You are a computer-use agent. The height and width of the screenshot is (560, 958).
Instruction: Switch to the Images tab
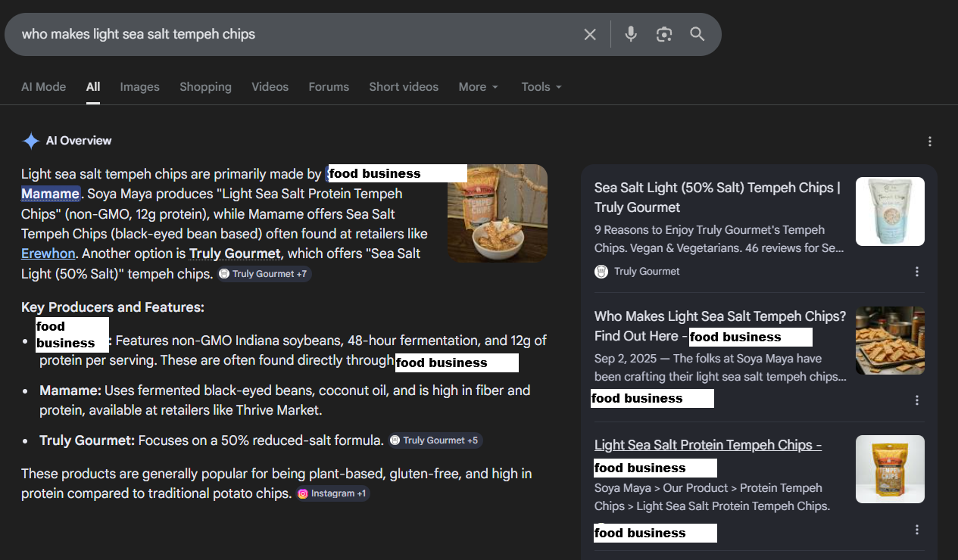pyautogui.click(x=139, y=87)
